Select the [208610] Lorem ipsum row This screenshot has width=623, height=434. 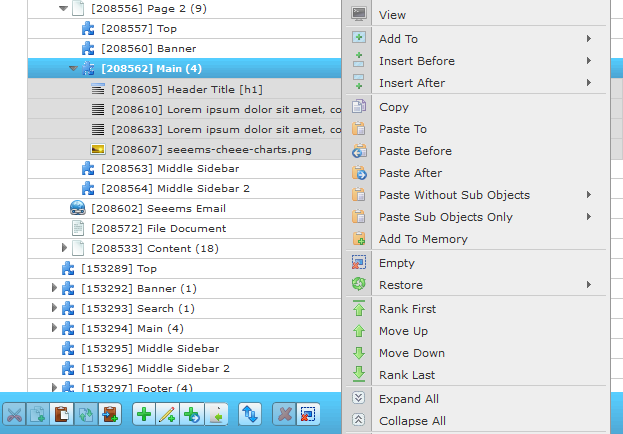[184, 109]
